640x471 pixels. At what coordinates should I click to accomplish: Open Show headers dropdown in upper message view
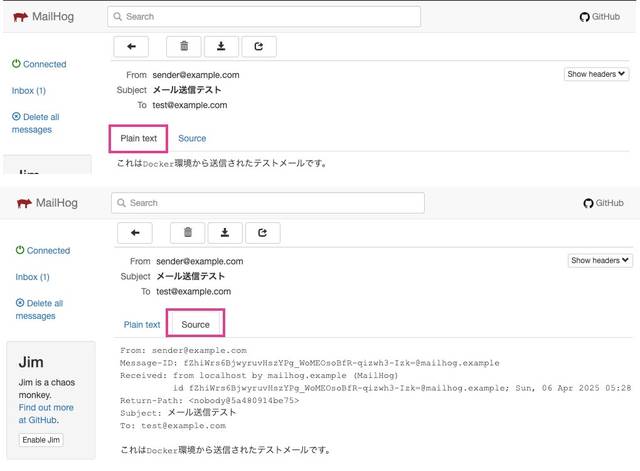click(x=596, y=74)
